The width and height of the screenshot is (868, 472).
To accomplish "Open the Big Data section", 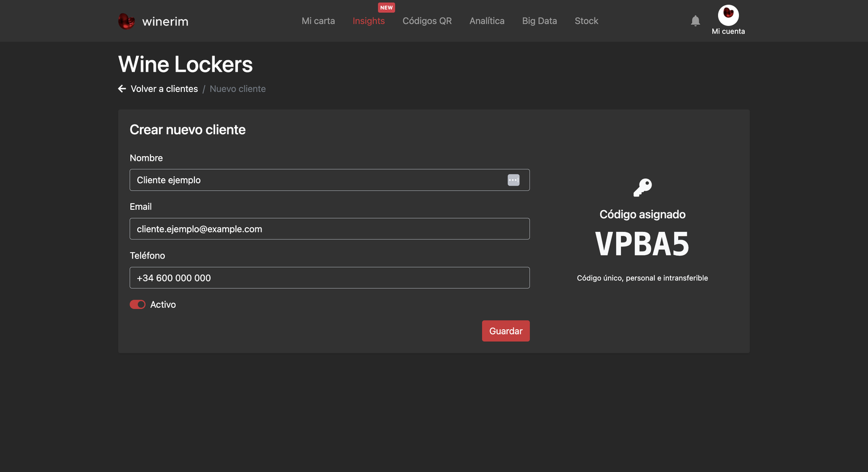I will pyautogui.click(x=539, y=21).
